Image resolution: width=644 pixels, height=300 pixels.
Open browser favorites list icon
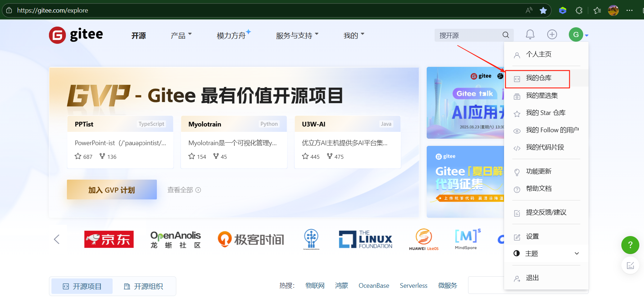pos(597,10)
